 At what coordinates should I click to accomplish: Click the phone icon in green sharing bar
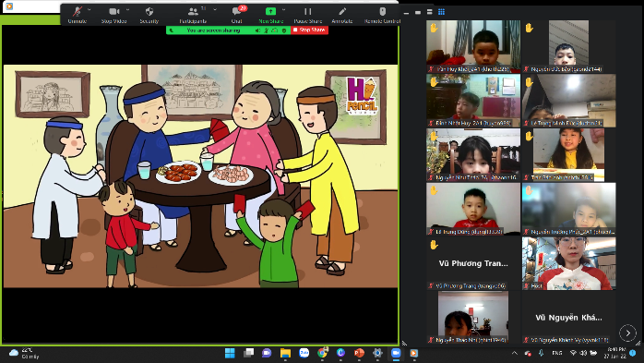pos(172,30)
